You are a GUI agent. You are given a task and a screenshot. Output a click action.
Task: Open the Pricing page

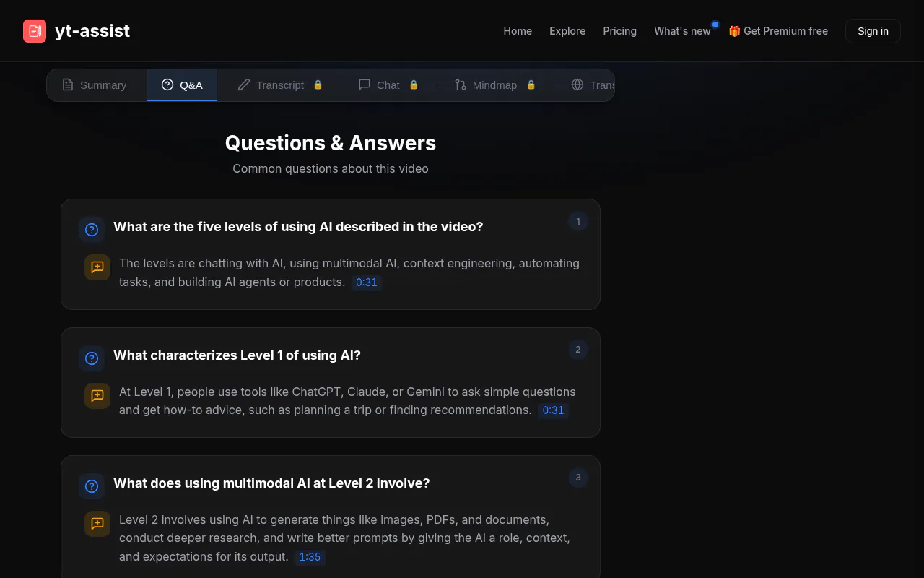coord(620,31)
